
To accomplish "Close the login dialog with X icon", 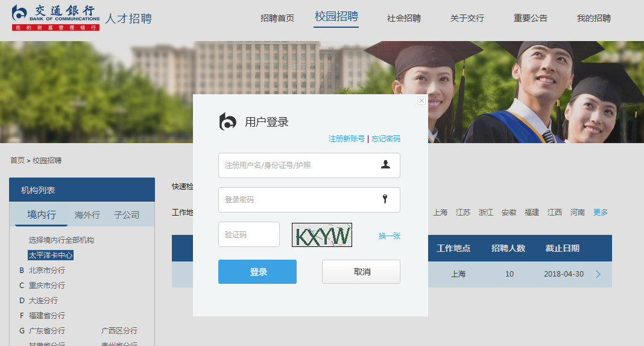I will (421, 101).
